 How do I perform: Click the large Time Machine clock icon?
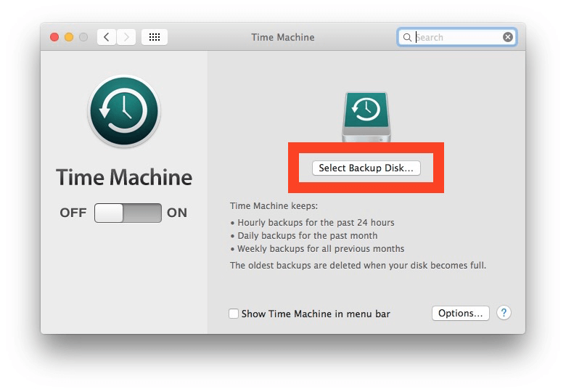point(124,111)
